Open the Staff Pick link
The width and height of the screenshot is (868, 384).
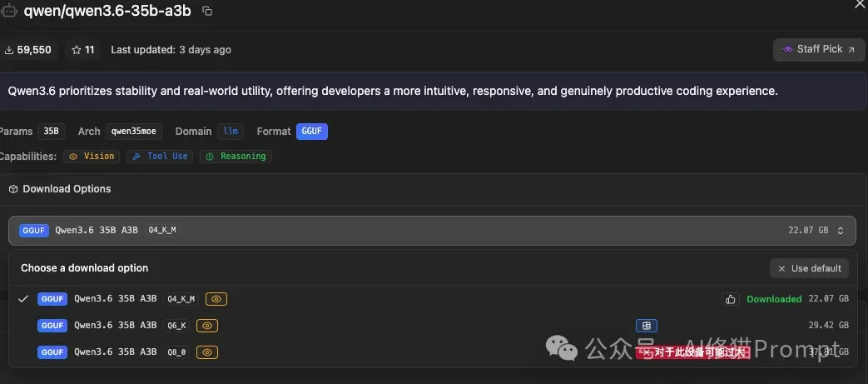[819, 49]
